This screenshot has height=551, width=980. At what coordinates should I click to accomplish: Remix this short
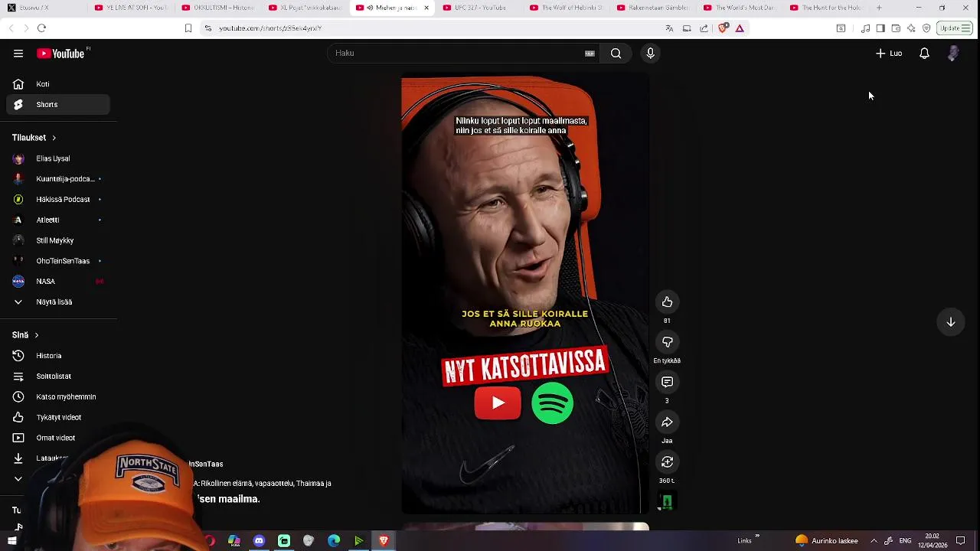[667, 462]
